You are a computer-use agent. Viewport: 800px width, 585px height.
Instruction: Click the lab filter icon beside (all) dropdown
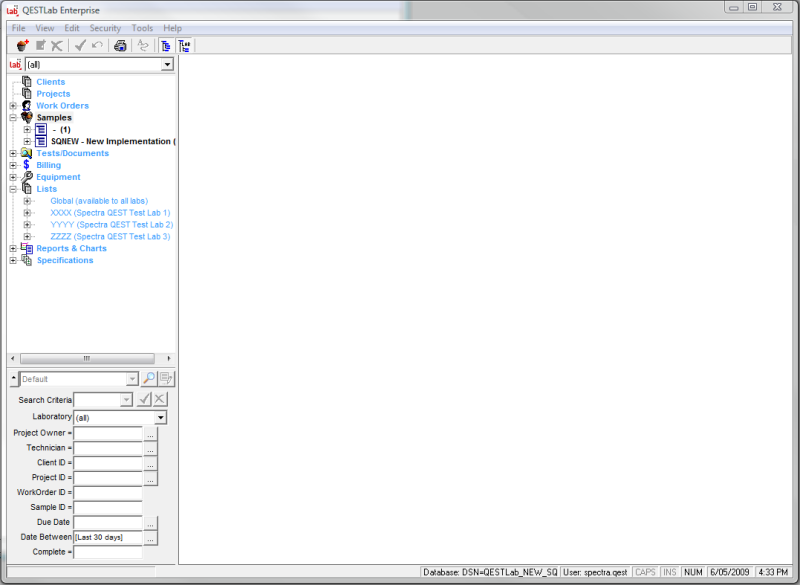point(14,63)
